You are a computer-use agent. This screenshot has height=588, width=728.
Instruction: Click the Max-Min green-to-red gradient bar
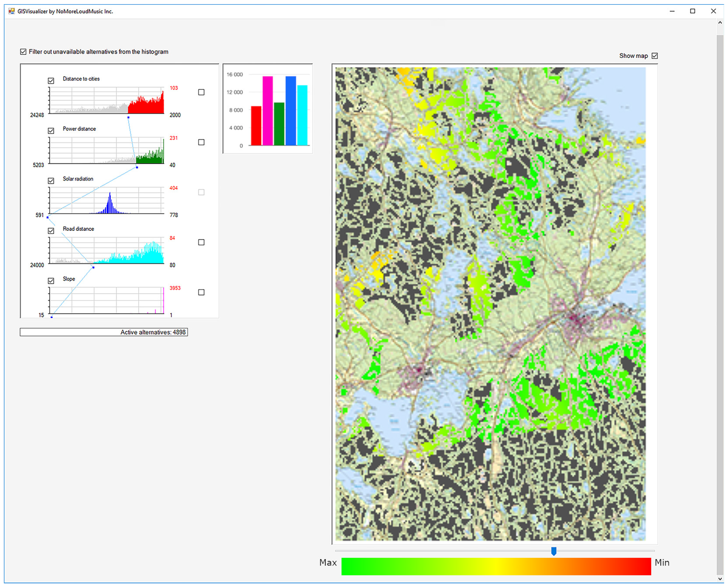tap(496, 567)
